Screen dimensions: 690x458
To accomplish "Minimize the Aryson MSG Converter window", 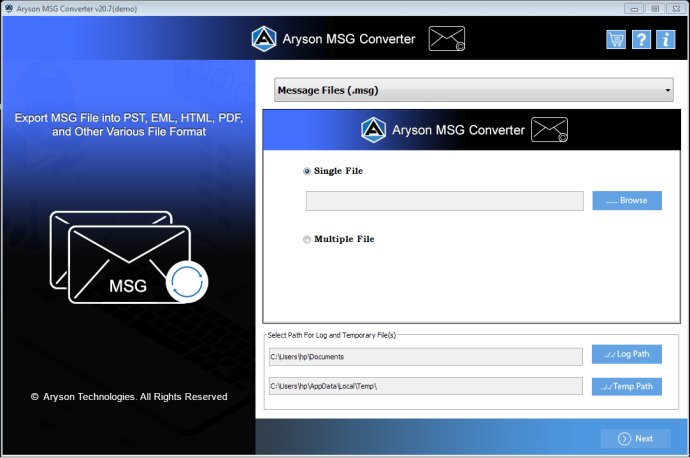I will click(634, 8).
